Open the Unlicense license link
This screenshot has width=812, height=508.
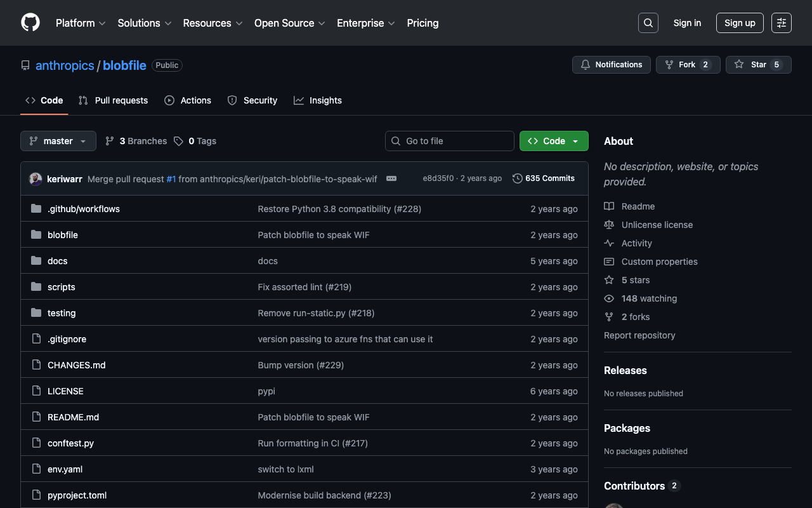[x=657, y=225]
